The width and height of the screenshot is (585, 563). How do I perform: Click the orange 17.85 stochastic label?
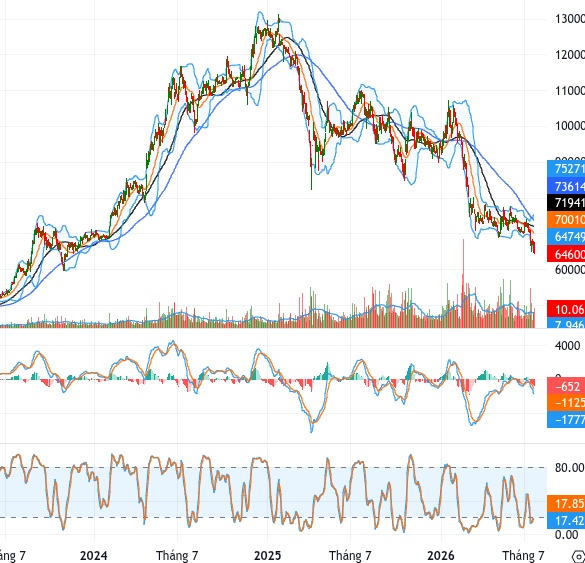click(x=566, y=504)
